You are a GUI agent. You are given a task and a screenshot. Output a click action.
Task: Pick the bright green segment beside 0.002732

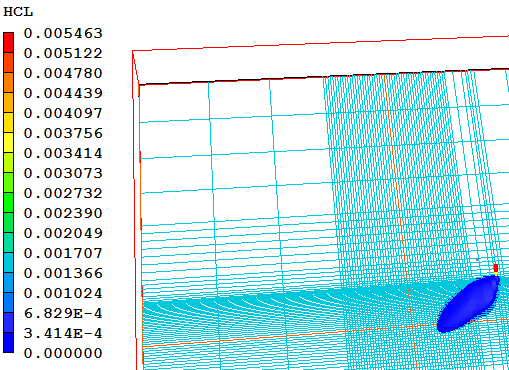coord(8,202)
